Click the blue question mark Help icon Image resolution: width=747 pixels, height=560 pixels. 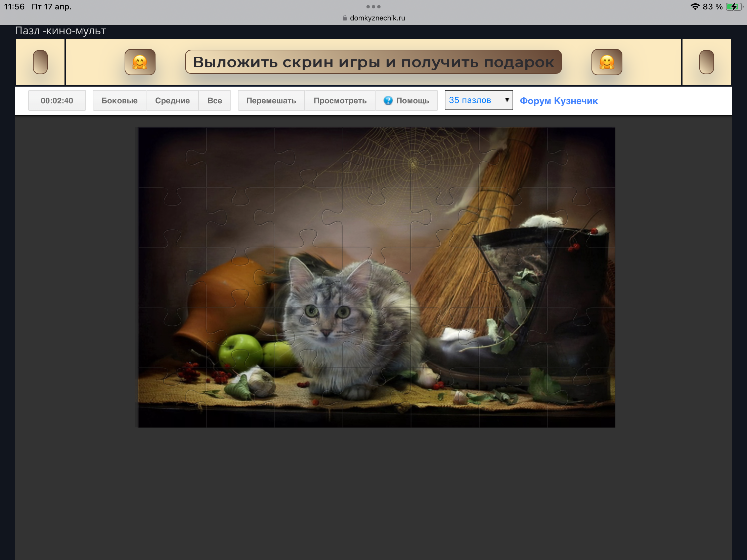(x=388, y=100)
